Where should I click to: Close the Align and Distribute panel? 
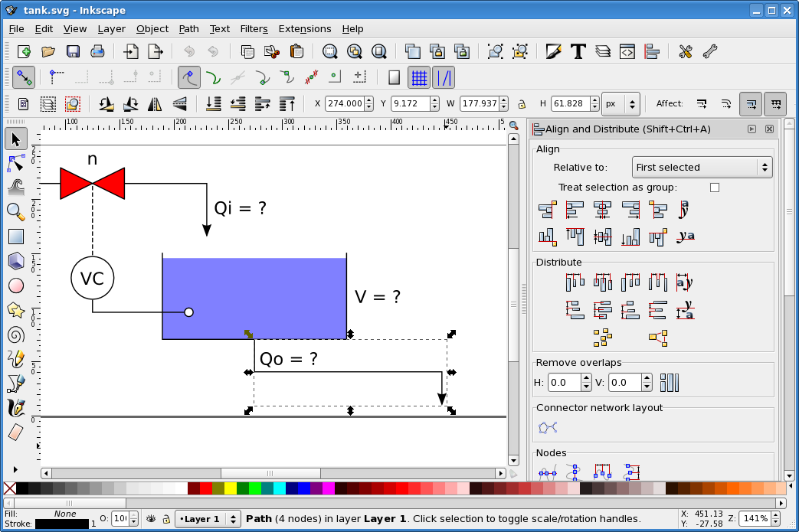pos(769,129)
